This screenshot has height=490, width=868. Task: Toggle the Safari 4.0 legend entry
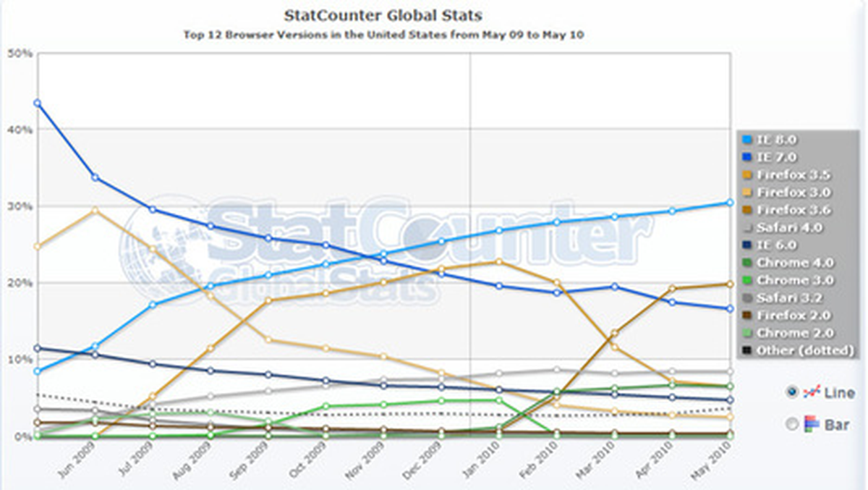(x=790, y=227)
